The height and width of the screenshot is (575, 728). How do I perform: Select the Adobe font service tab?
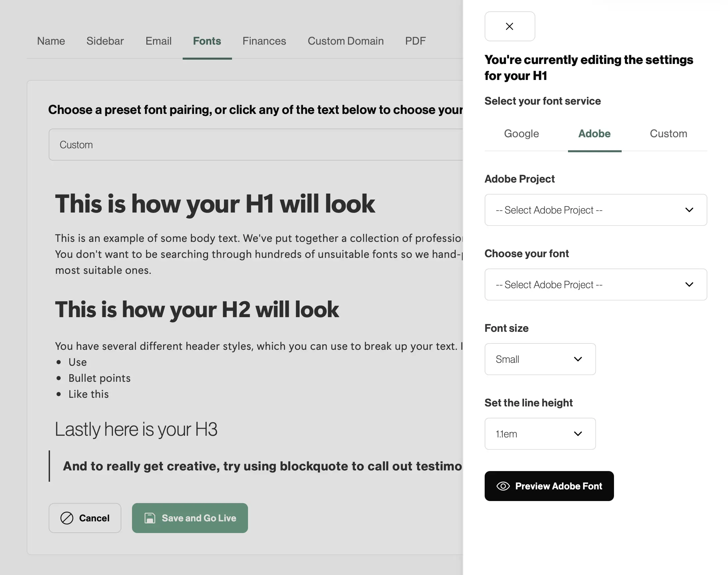pyautogui.click(x=594, y=134)
